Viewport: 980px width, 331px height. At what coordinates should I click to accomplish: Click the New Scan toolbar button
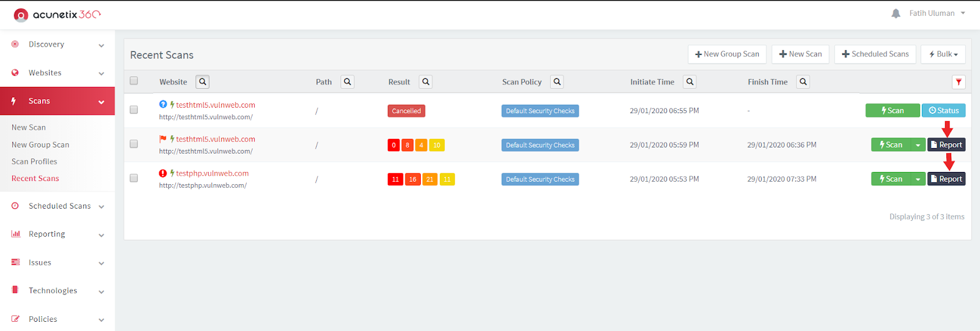(801, 54)
